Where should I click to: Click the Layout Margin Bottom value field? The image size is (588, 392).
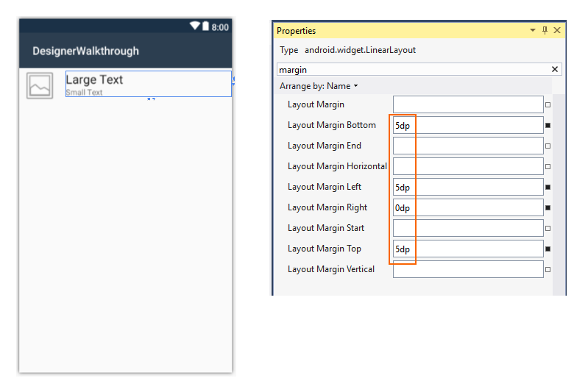(468, 125)
